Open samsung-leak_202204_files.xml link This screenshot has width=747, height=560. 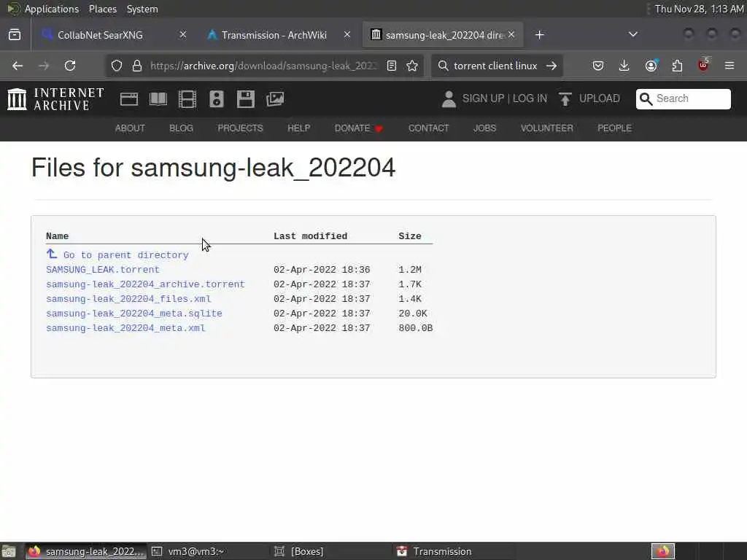pos(128,299)
